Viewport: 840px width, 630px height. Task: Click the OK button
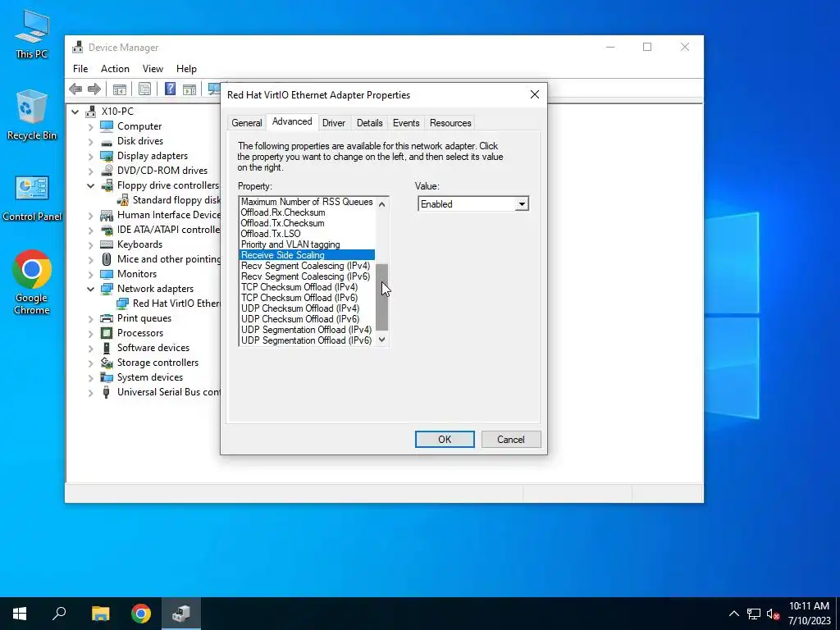445,440
